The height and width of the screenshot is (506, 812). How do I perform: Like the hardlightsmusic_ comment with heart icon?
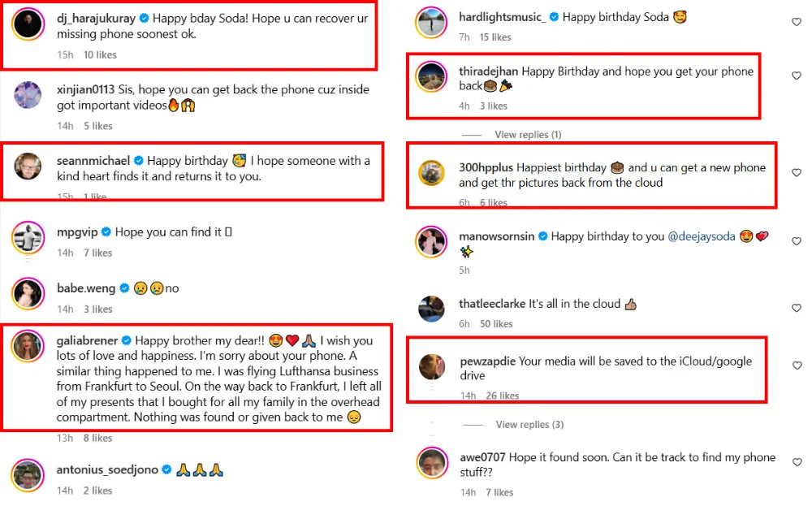796,23
